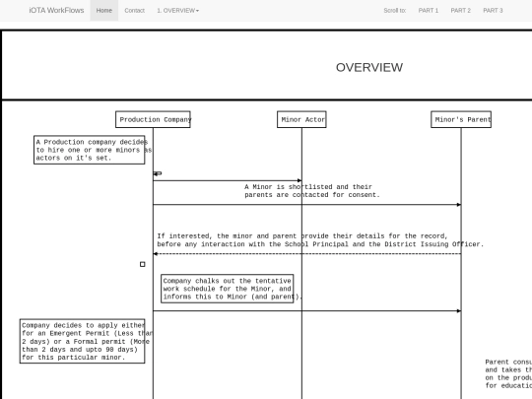
Task: Click the note 'Company decides to apply either'
Action: [83, 341]
